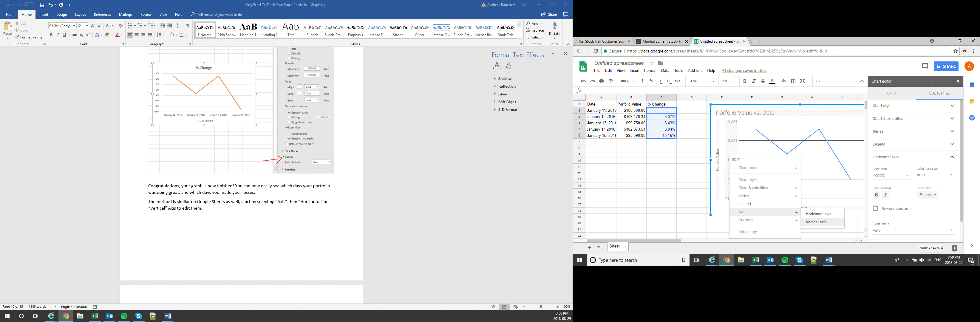Expand Chart style section

(x=913, y=106)
